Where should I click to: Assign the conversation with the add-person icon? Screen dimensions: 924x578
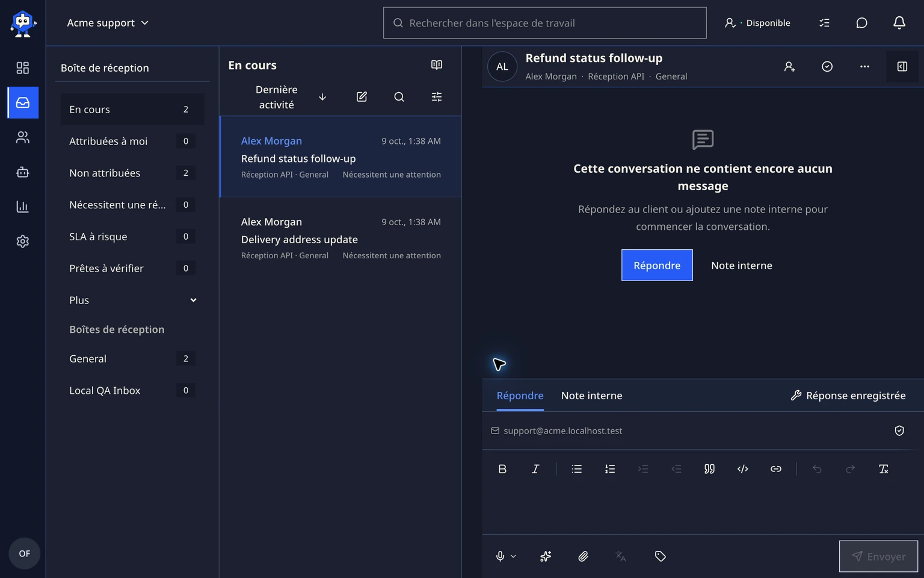tap(789, 67)
